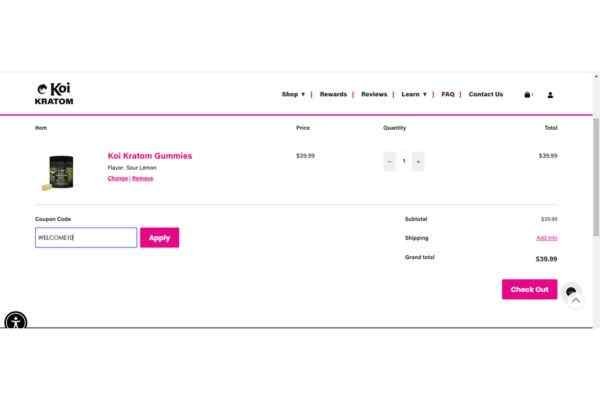The width and height of the screenshot is (600, 400).
Task: Click the Grand total amount $39.99
Action: [546, 259]
